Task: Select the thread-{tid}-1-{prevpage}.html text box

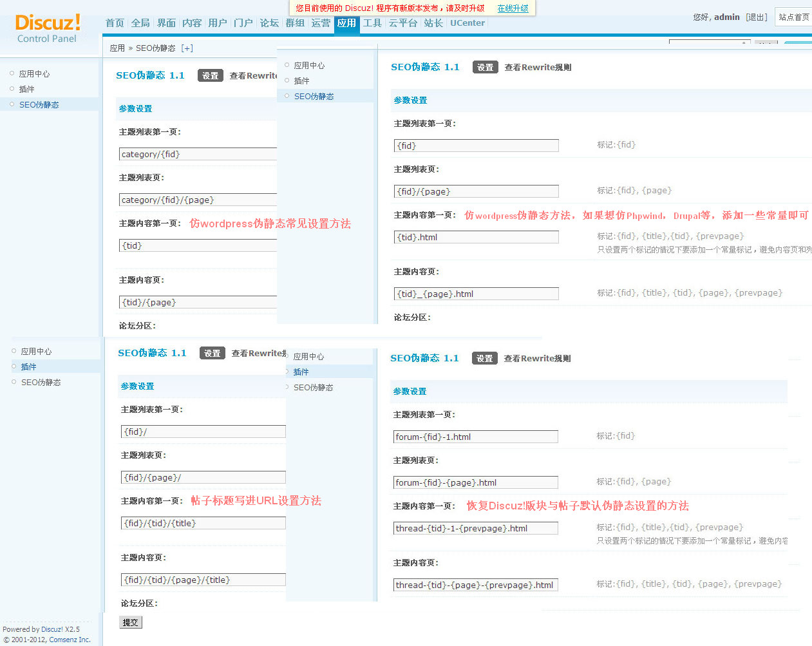Action: (x=475, y=528)
